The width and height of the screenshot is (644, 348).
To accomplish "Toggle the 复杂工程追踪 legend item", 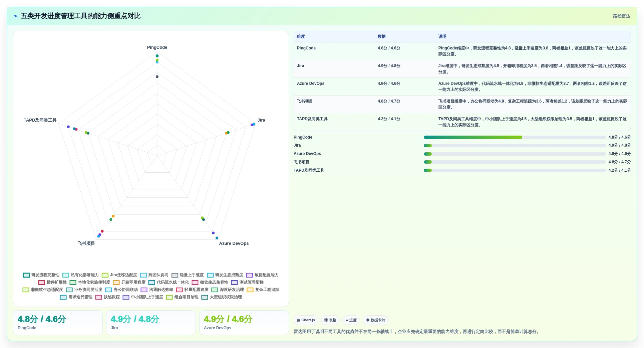I will 263,290.
